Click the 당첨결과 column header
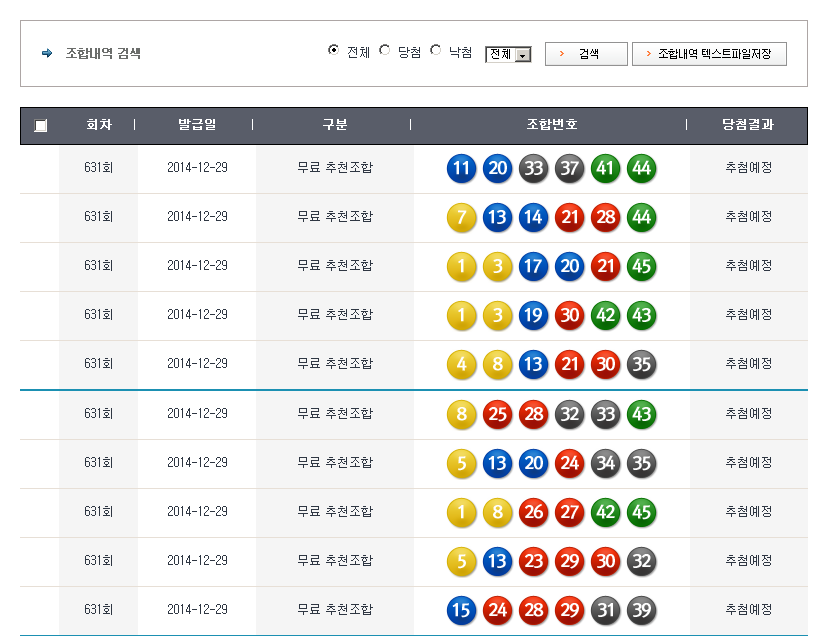Screen dimensions: 828x636 pos(748,125)
